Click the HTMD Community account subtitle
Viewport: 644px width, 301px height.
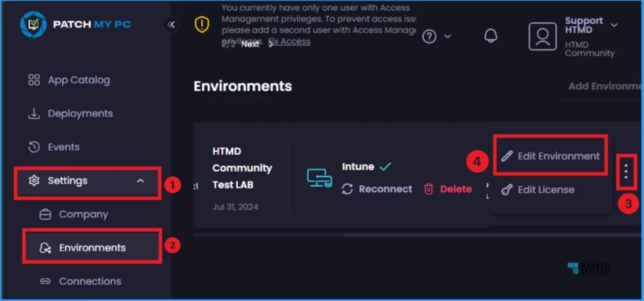click(590, 49)
